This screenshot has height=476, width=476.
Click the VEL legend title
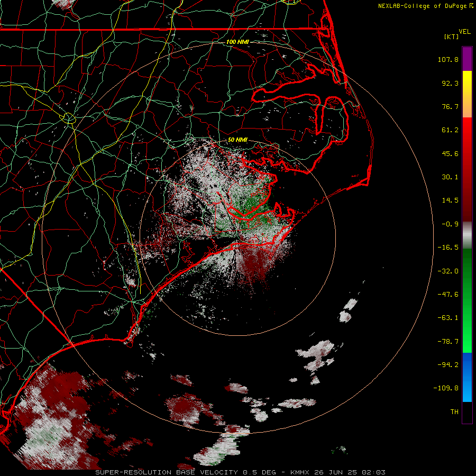pos(464,31)
